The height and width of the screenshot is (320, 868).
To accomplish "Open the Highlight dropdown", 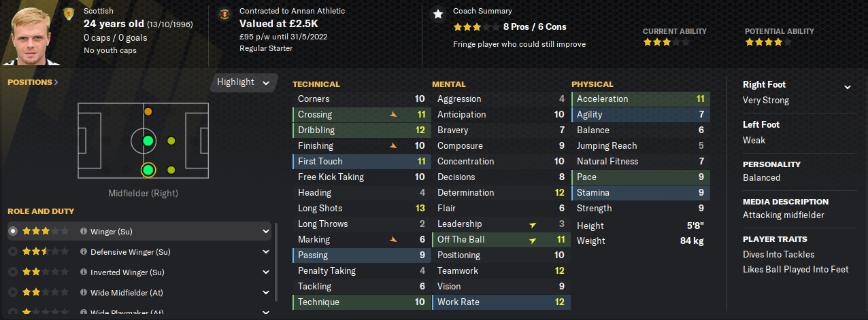I will coord(244,82).
